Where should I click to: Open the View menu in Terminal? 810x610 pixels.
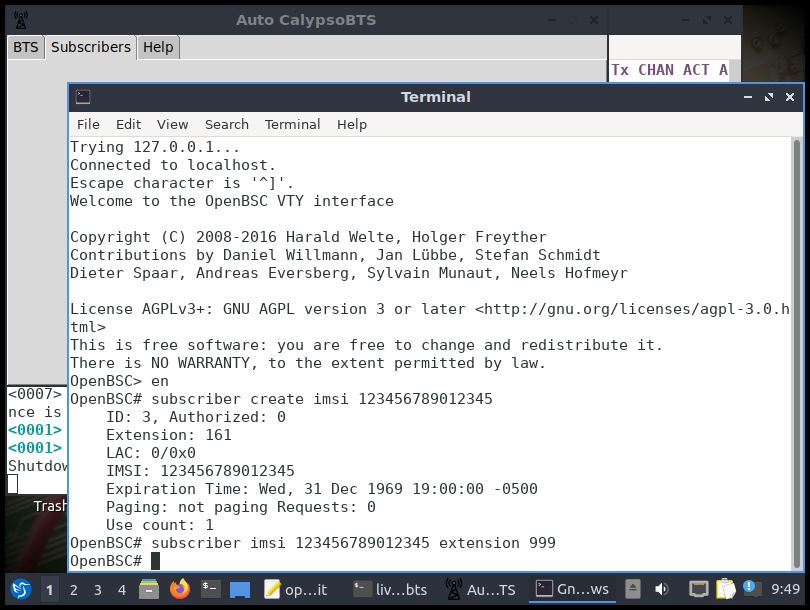pos(173,124)
